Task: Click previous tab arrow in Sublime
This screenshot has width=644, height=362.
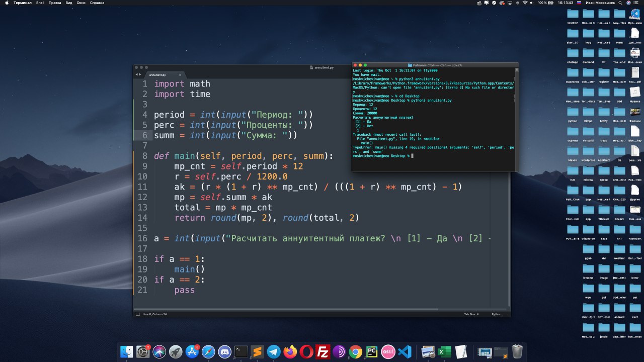Action: click(136, 74)
